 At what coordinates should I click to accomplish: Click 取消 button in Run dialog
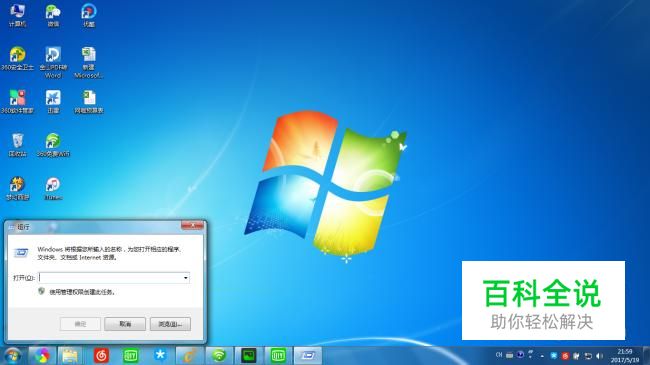125,324
